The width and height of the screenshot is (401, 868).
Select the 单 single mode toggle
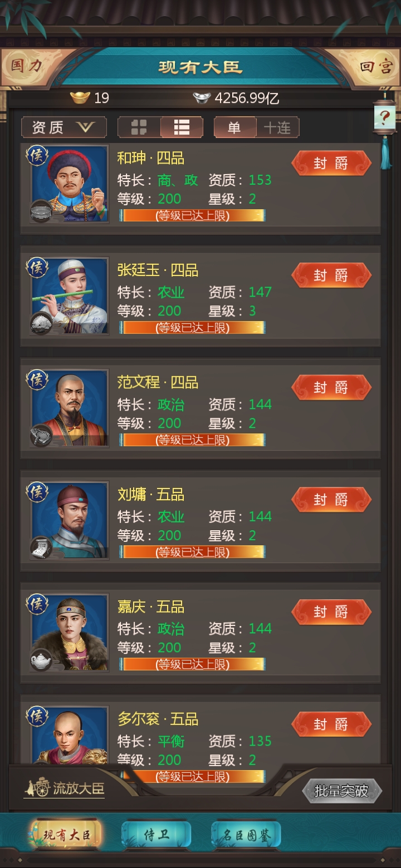click(235, 127)
